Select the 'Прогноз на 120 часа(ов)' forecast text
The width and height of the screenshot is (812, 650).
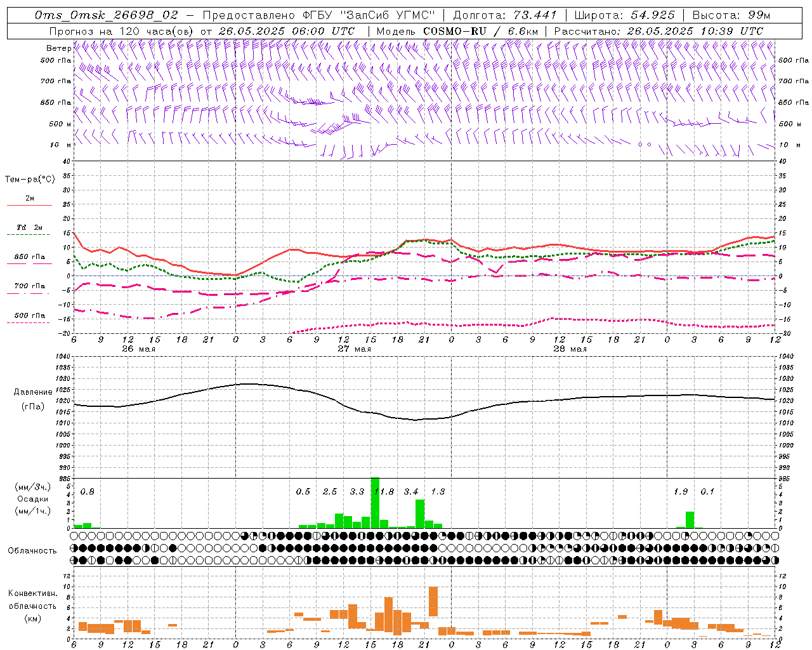click(122, 31)
